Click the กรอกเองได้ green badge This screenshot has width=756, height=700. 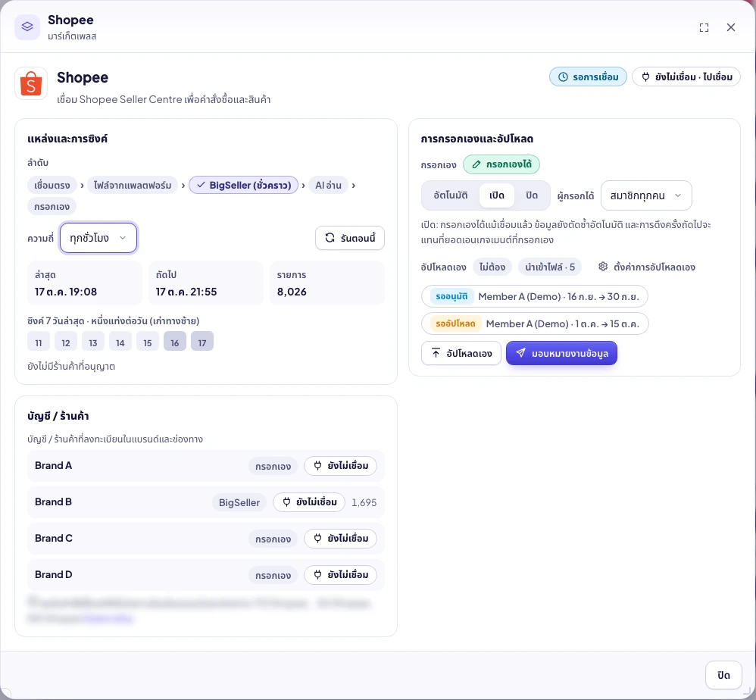501,164
